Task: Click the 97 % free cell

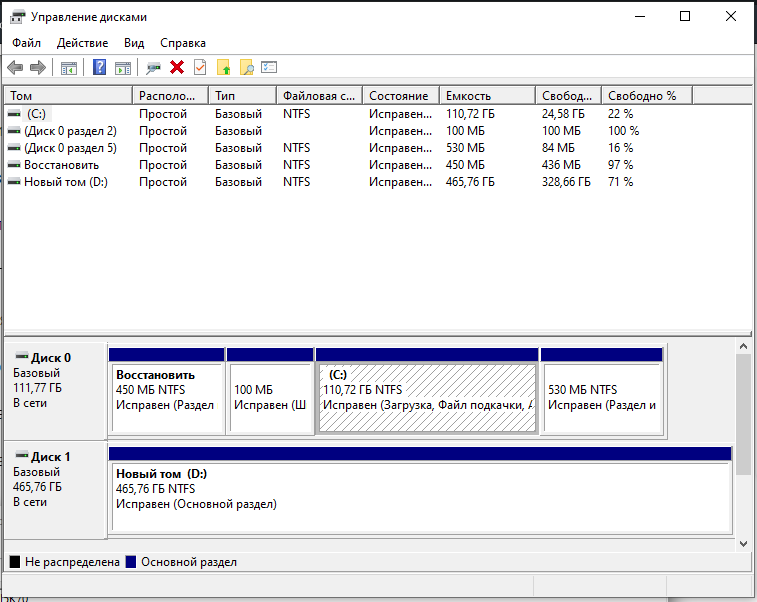Action: 620,165
